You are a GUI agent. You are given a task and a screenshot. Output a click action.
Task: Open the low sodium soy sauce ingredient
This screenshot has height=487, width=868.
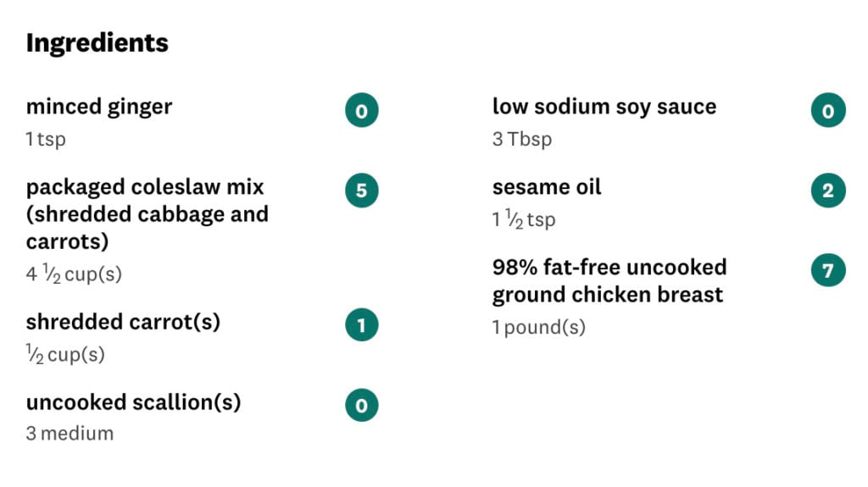pos(604,107)
